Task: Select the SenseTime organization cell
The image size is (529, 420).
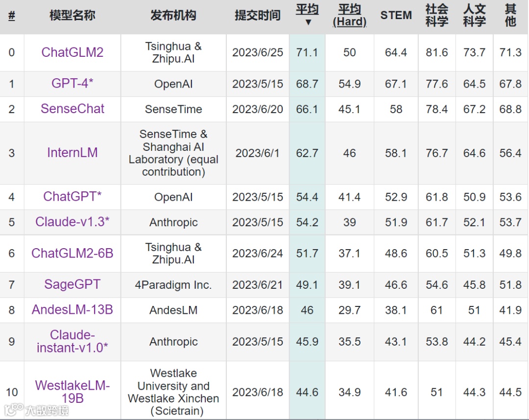Action: [x=173, y=109]
